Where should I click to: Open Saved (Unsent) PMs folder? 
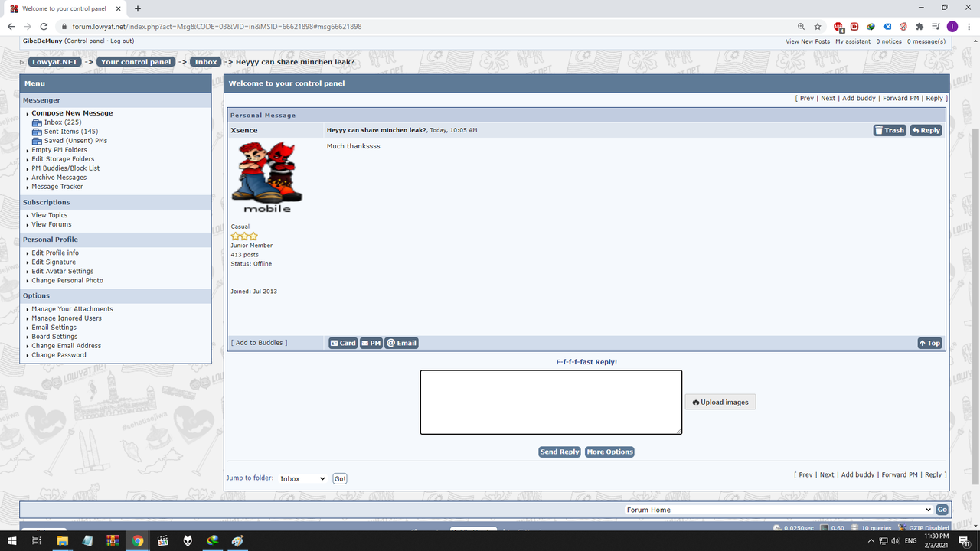(x=75, y=141)
